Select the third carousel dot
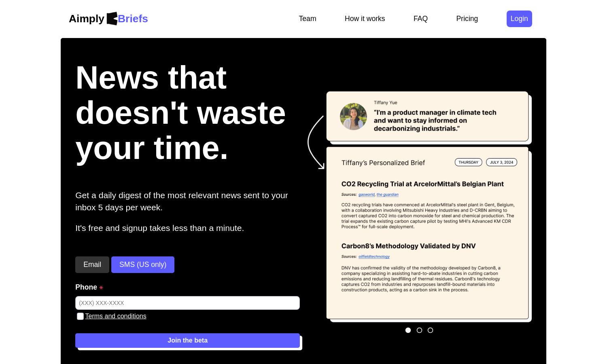607x364 pixels. point(430,330)
